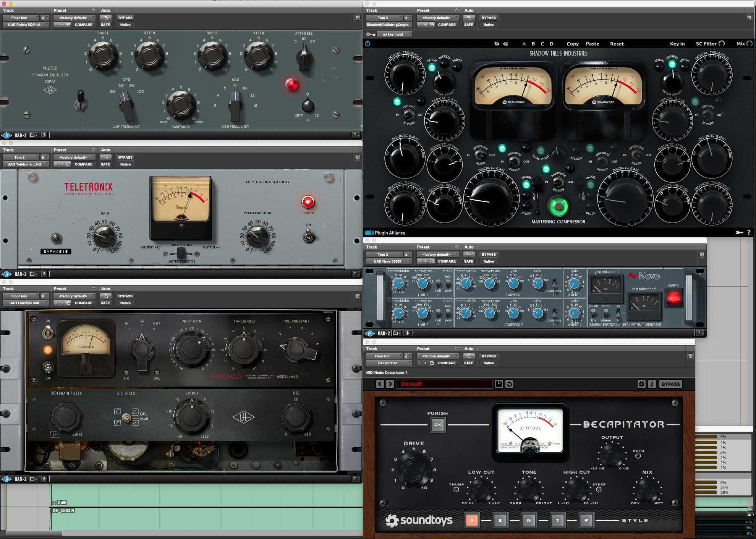Toggle Teletronix LA-2 ON power switch
756x539 pixels.
(x=308, y=236)
